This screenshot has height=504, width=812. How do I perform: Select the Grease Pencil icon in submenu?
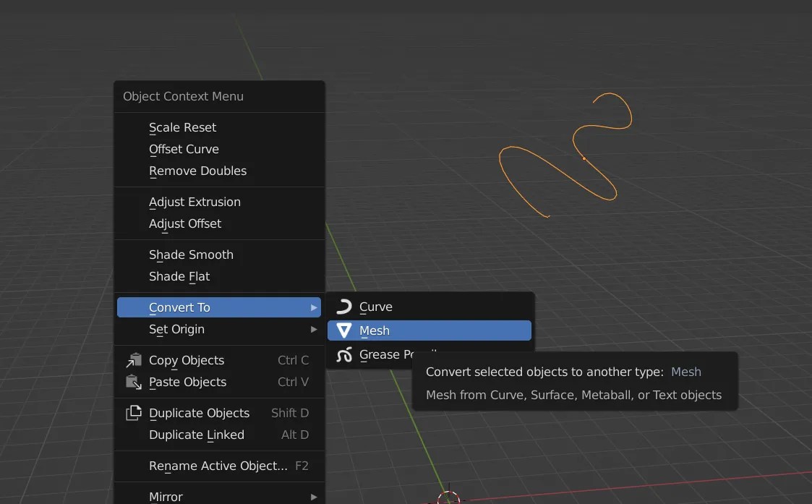(x=343, y=354)
